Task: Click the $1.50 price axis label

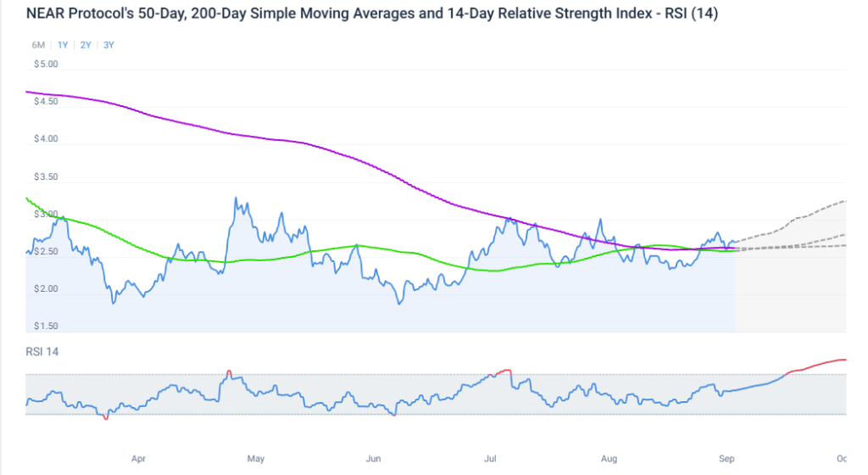Action: [46, 326]
